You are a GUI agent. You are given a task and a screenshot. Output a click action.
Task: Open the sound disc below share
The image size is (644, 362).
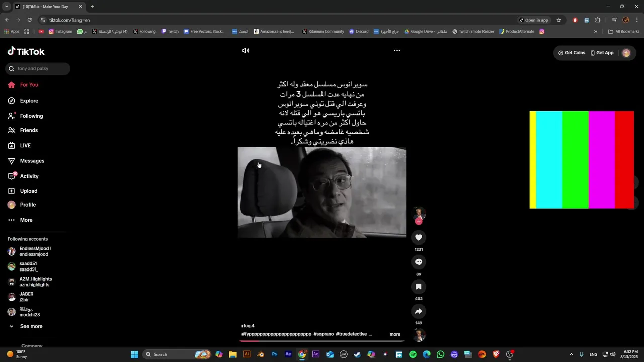coord(419,335)
